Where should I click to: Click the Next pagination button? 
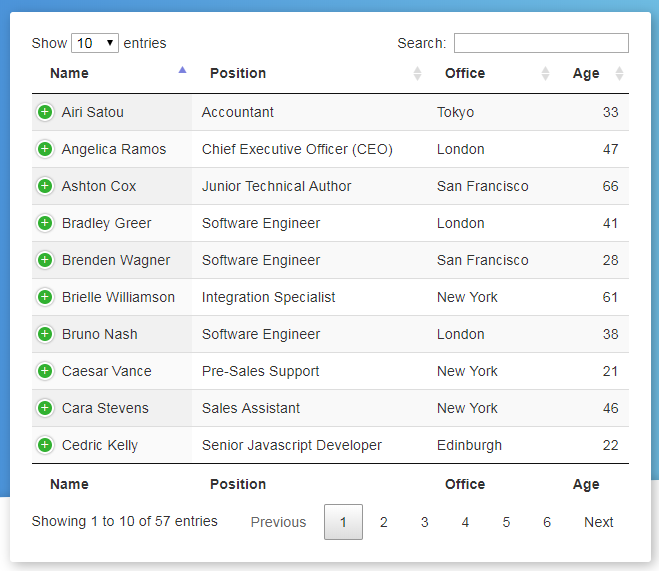[598, 522]
